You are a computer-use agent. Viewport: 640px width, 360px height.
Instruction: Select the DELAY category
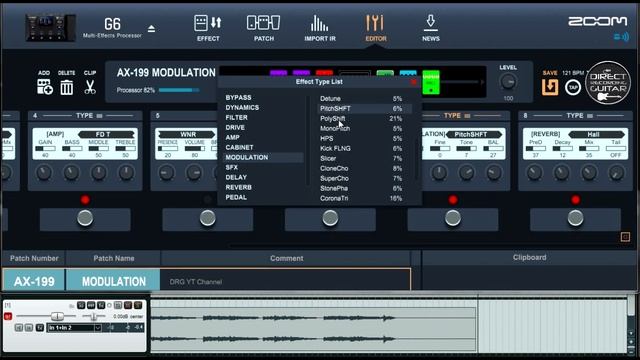pos(236,178)
